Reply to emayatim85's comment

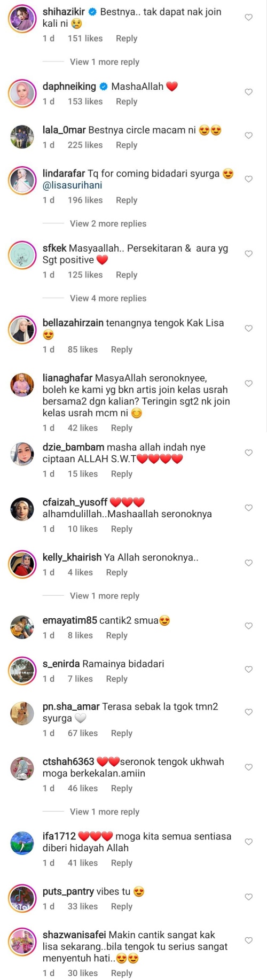(x=117, y=636)
